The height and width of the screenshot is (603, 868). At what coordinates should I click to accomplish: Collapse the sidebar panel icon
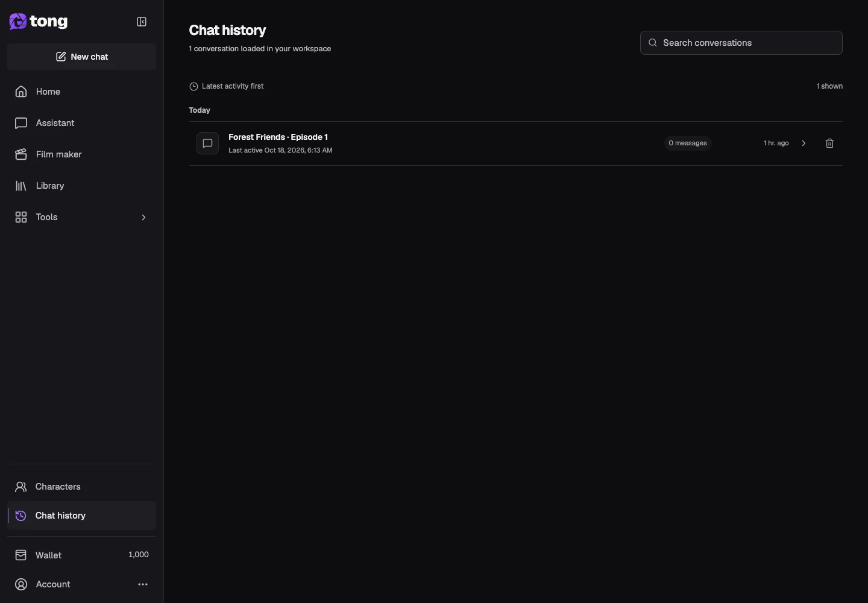pyautogui.click(x=142, y=22)
